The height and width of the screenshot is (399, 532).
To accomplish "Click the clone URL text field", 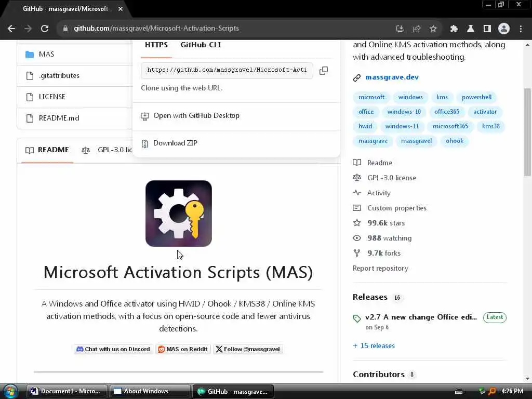I will point(227,70).
